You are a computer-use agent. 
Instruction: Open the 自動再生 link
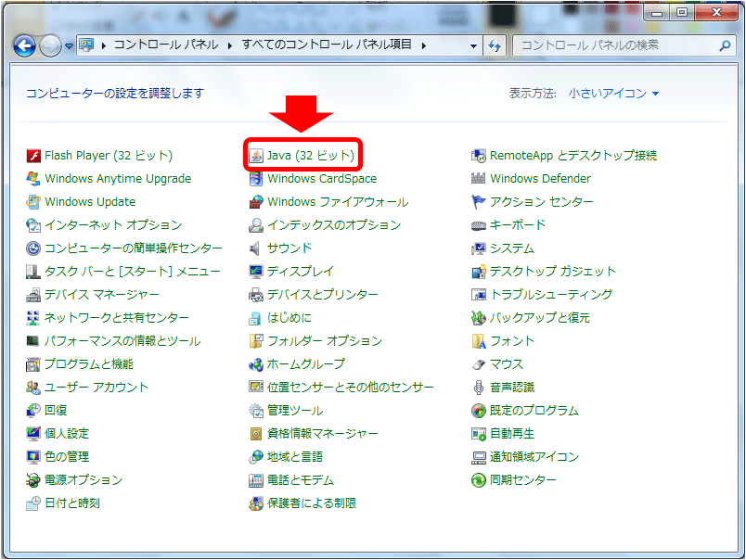pyautogui.click(x=512, y=434)
